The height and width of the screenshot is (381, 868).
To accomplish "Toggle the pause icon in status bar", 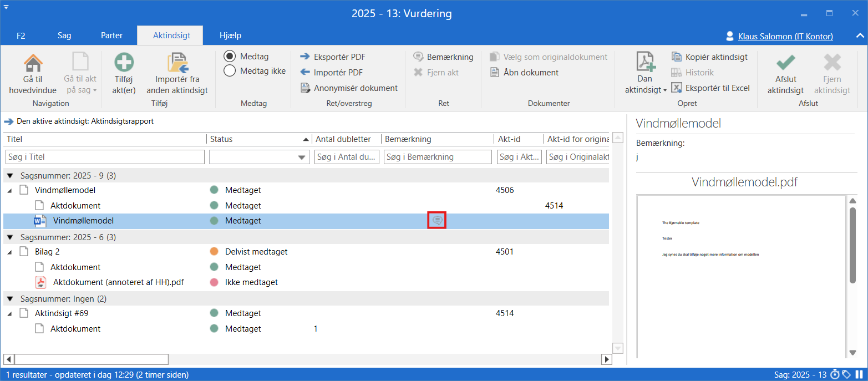I will point(859,375).
